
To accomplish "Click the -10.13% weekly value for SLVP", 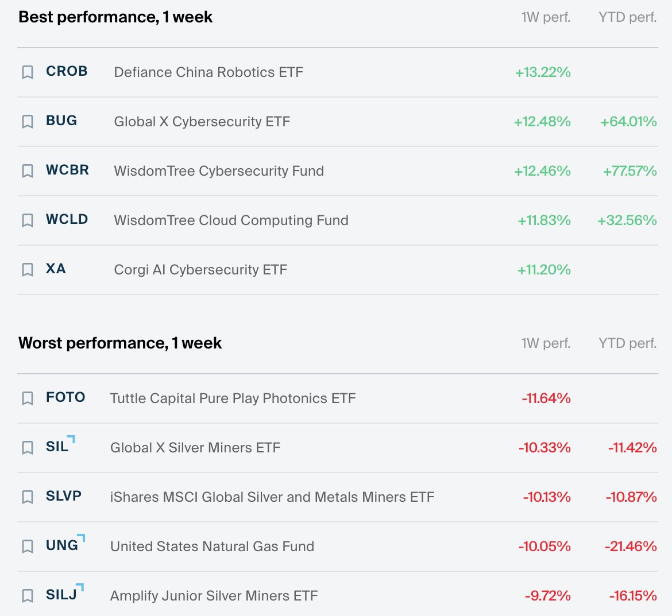I will [x=546, y=497].
